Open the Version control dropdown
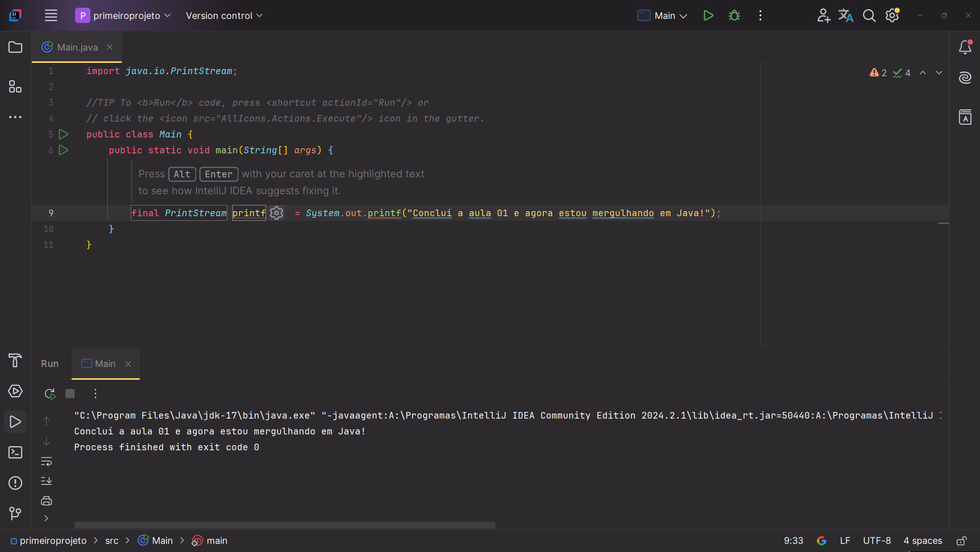980x552 pixels. [224, 15]
